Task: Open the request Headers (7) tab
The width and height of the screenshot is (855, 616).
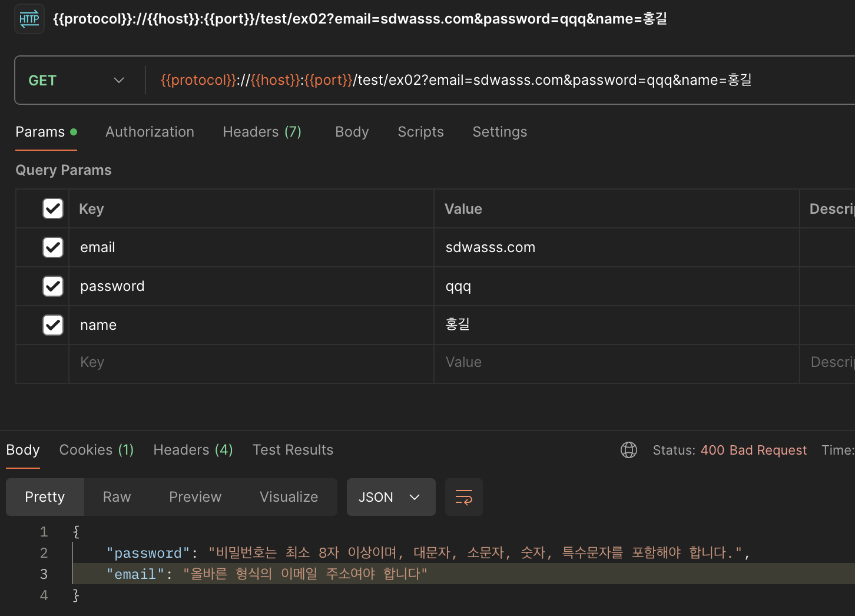Action: pos(262,132)
